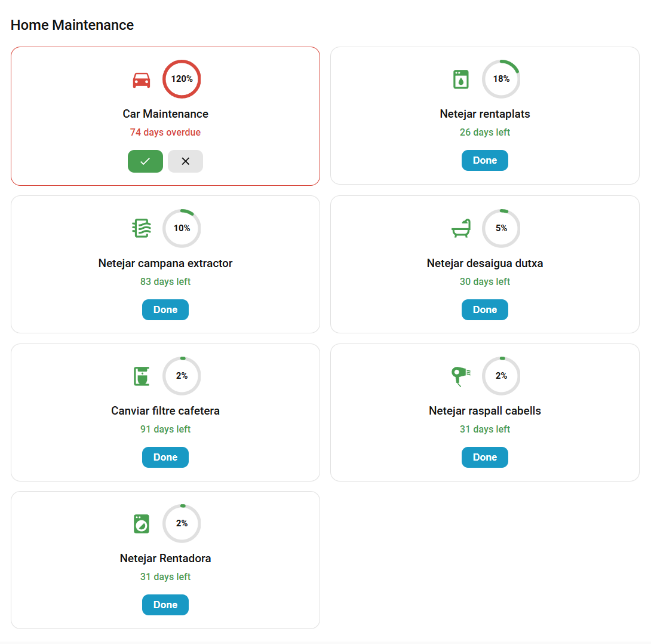
Task: Select the '74 days overdue' status text
Action: [x=165, y=133]
